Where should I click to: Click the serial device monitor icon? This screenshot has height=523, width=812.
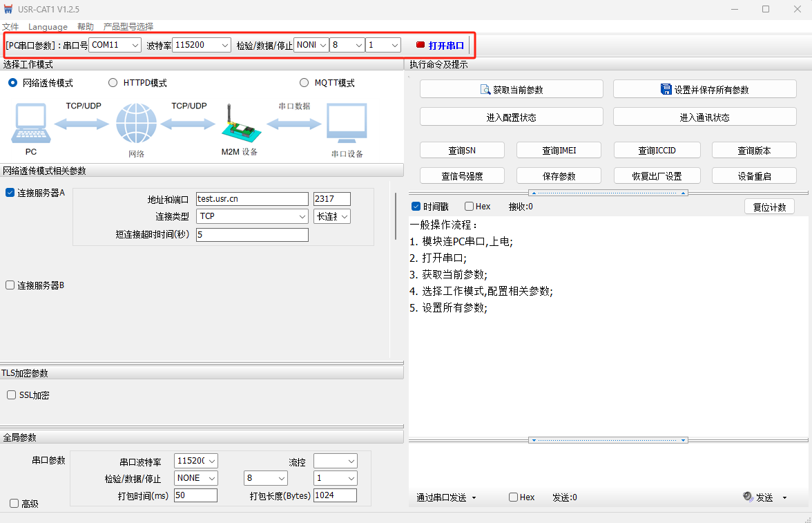(347, 124)
